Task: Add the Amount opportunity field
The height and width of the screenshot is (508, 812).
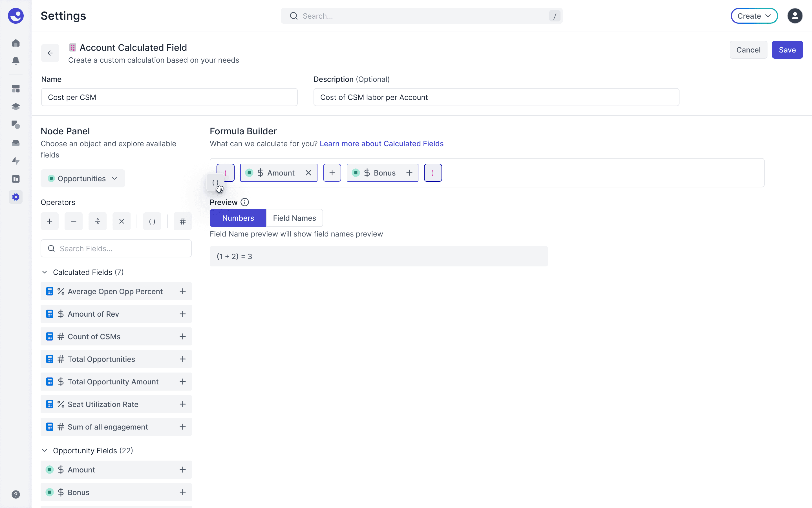Action: (182, 470)
